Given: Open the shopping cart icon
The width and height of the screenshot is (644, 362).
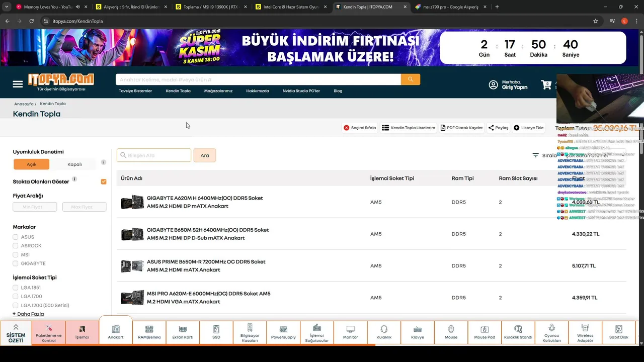Looking at the screenshot, I should click(x=546, y=84).
